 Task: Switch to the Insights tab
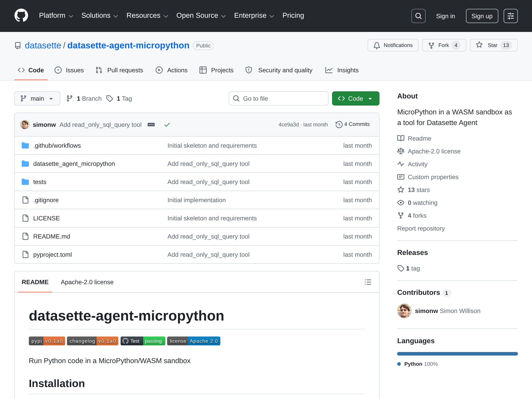click(x=342, y=70)
